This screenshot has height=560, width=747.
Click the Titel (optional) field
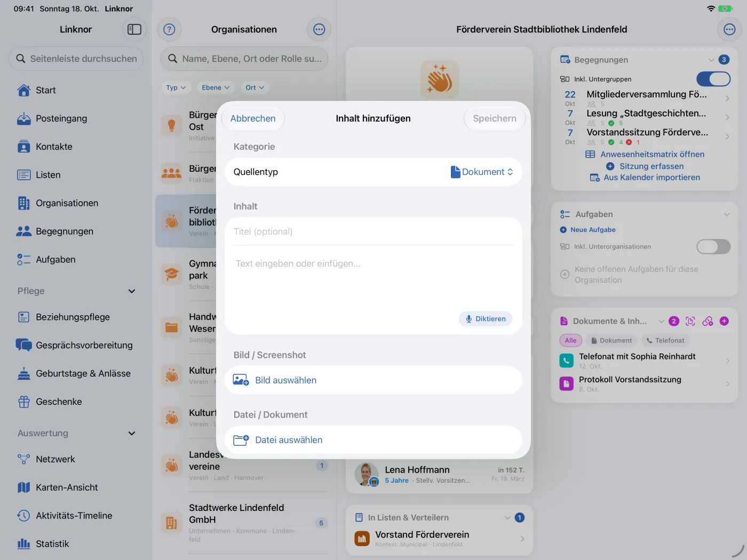click(x=373, y=231)
